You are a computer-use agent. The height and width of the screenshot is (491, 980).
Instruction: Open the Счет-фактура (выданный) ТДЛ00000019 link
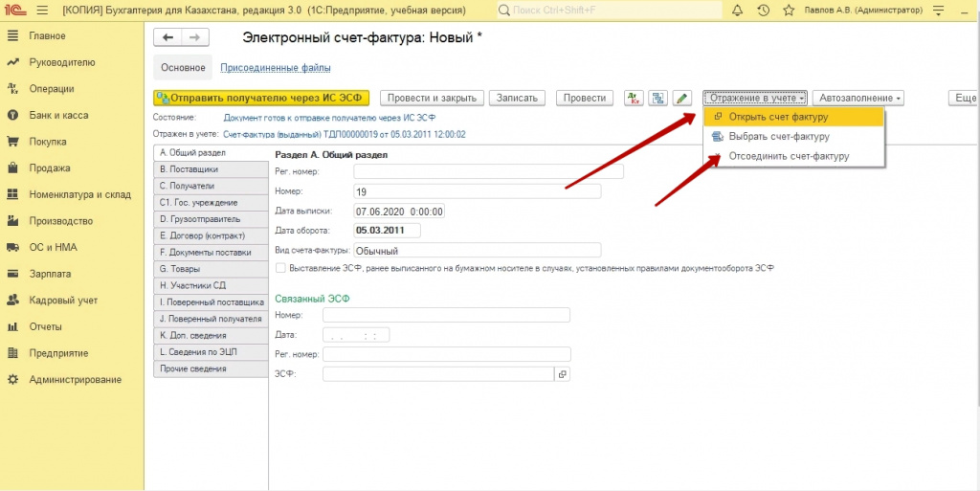click(x=345, y=134)
